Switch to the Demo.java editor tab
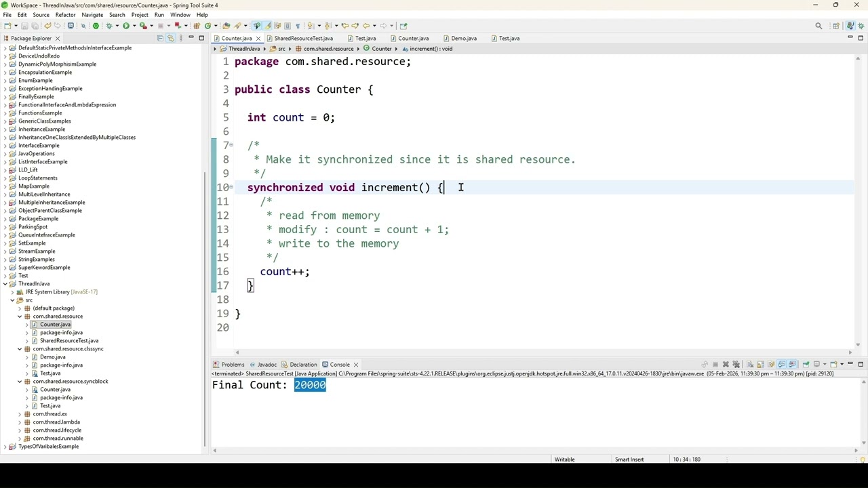Viewport: 868px width, 488px height. (x=464, y=39)
